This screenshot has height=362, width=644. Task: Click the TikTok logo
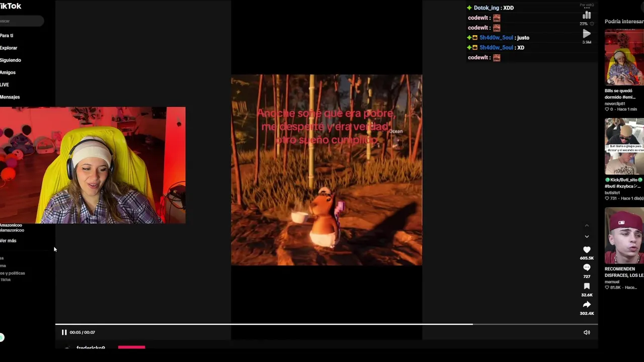(11, 6)
